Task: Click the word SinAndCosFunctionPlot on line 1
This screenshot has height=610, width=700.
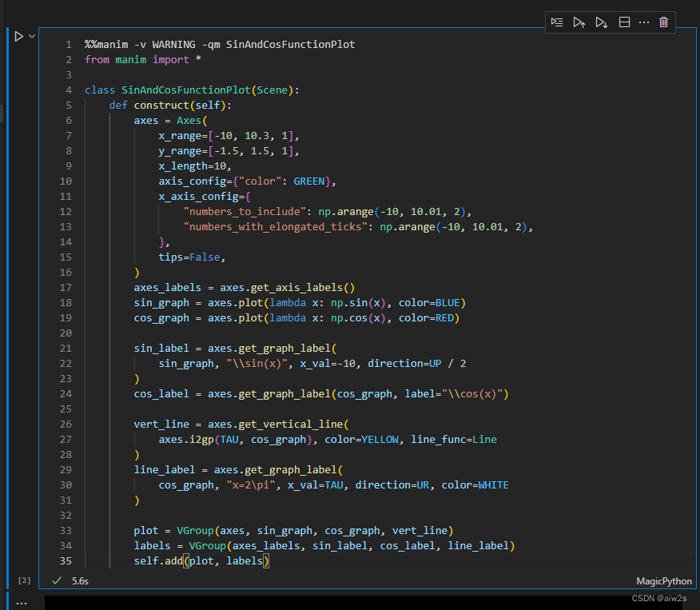Action: pyautogui.click(x=290, y=45)
